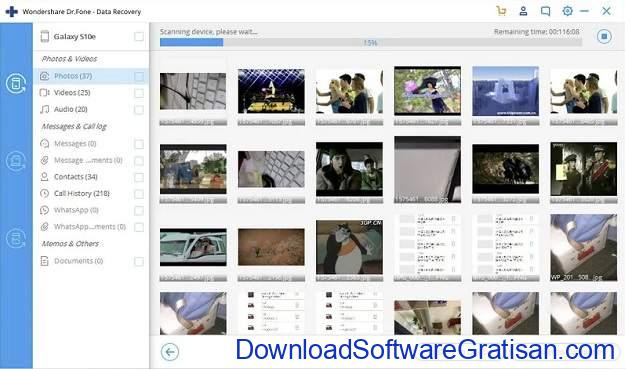Select the WP_201 box photo thumbnail

point(584,247)
